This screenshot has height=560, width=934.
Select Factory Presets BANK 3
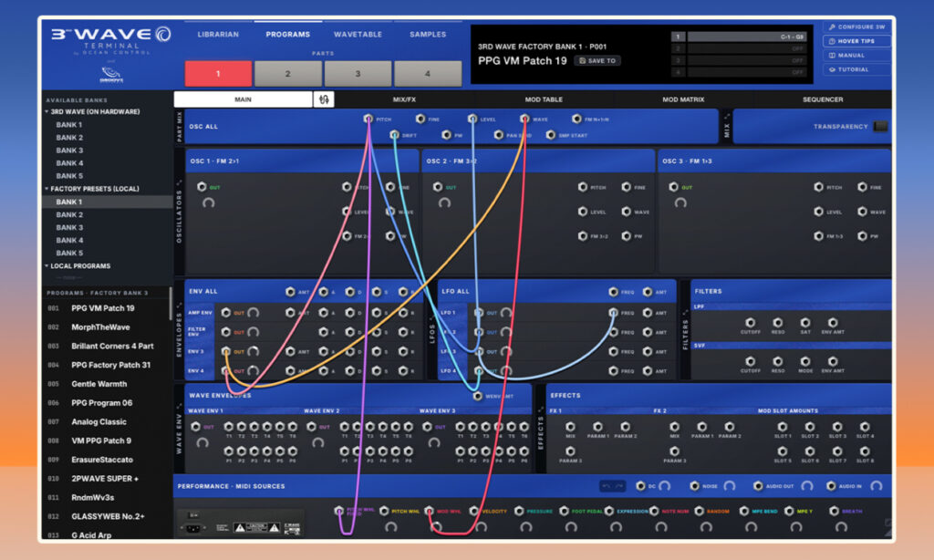point(69,228)
